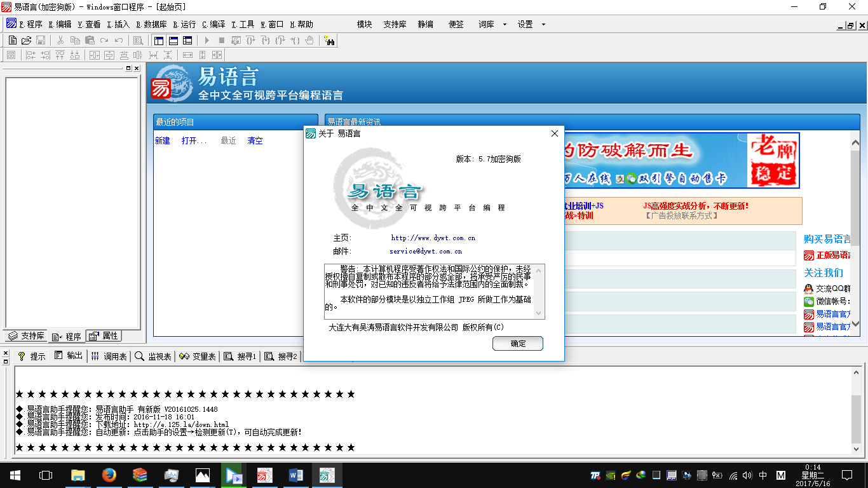This screenshot has width=868, height=488.
Task: Click the Redo arrow icon
Action: pos(104,40)
